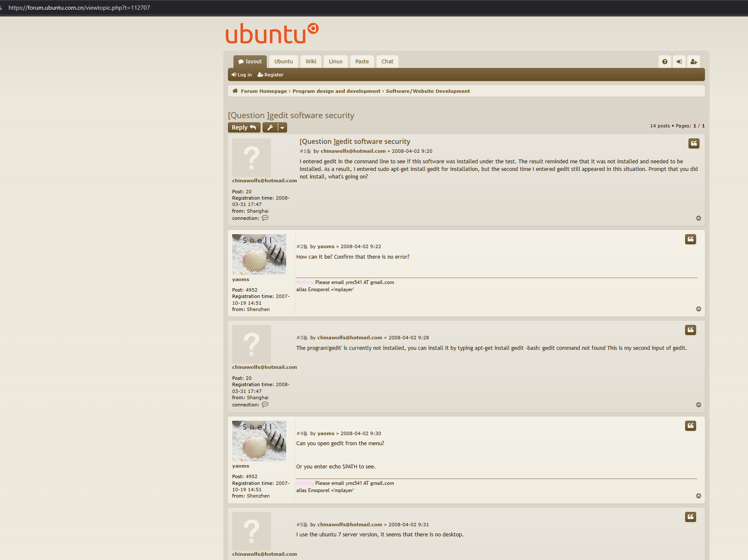The height and width of the screenshot is (560, 748).
Task: Open chinawolfs author link in post #5 header
Action: click(350, 525)
